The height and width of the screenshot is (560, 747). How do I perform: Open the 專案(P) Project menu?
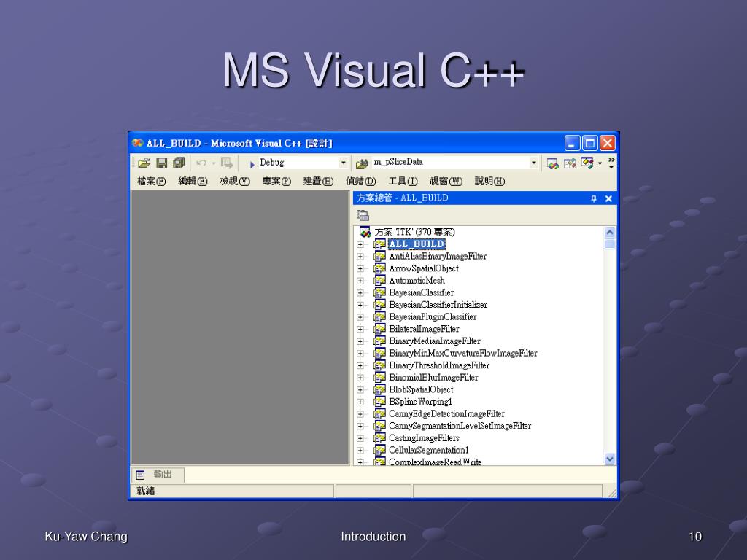(x=276, y=182)
